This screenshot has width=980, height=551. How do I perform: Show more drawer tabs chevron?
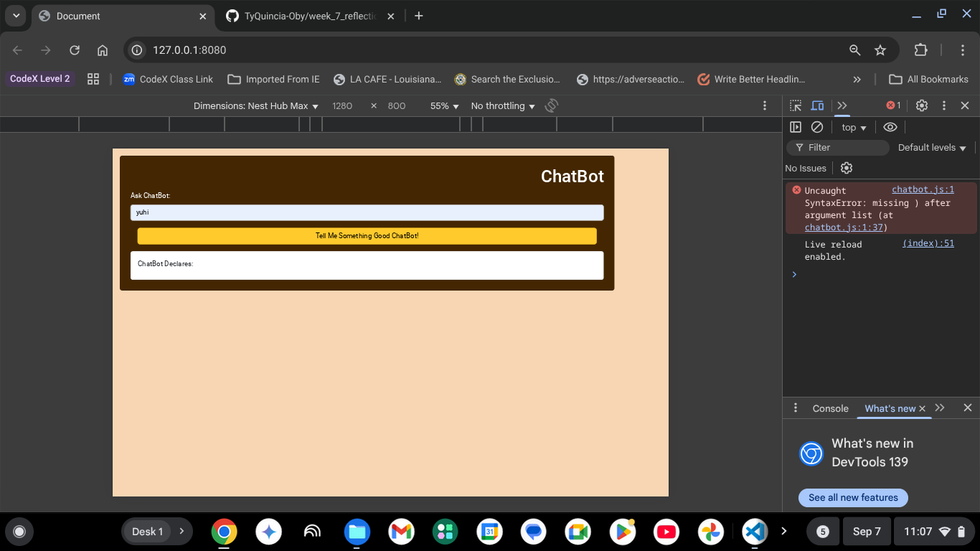(x=940, y=408)
